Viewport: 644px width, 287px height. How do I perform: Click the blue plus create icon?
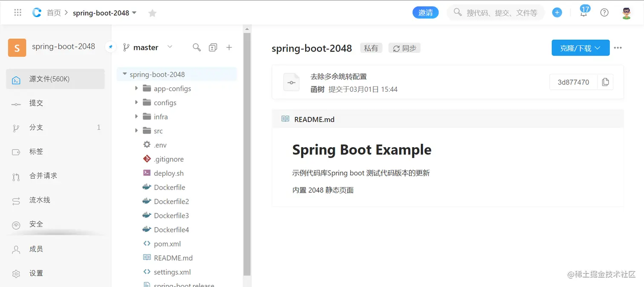[557, 12]
